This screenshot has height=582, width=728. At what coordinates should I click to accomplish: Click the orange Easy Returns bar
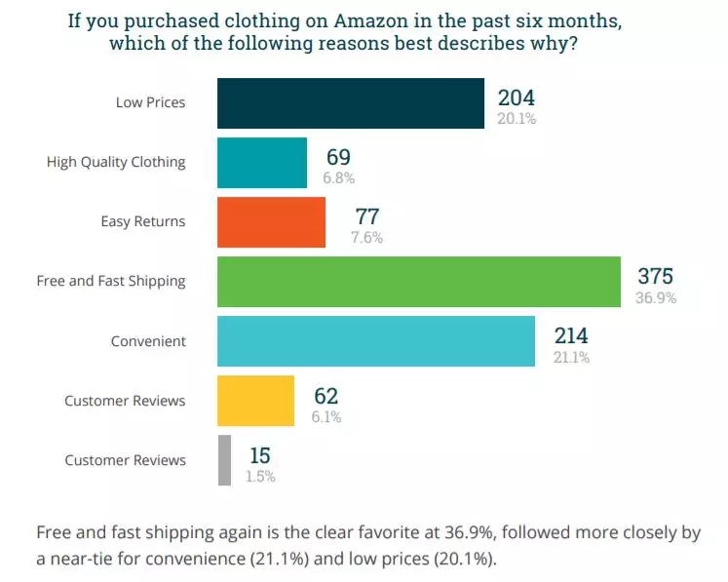[271, 222]
